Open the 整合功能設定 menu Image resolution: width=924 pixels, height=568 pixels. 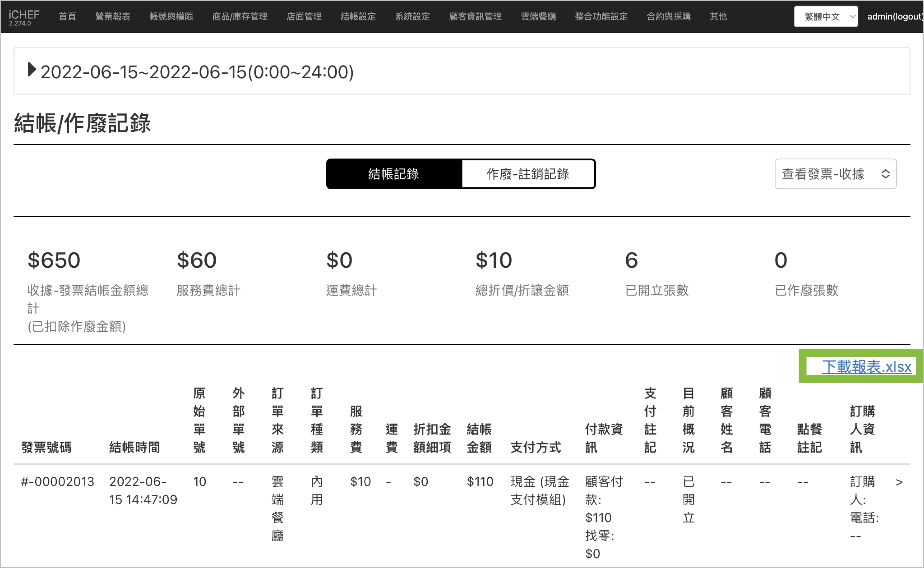[601, 16]
